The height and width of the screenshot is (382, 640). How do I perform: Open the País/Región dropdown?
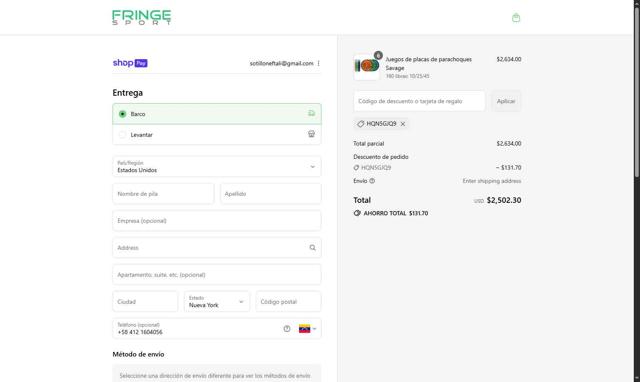click(x=217, y=167)
